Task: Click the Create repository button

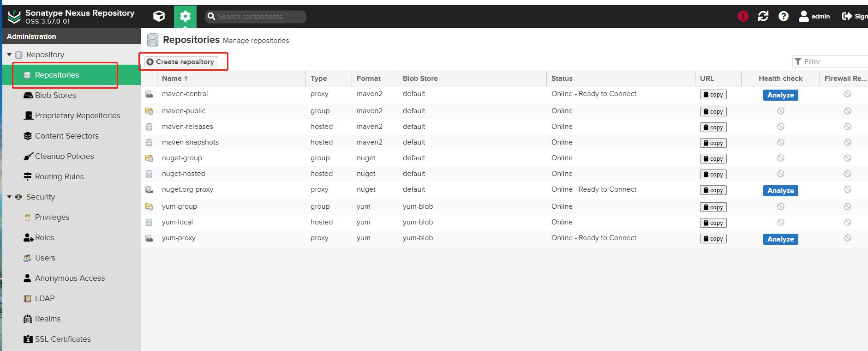Action: 181,61
